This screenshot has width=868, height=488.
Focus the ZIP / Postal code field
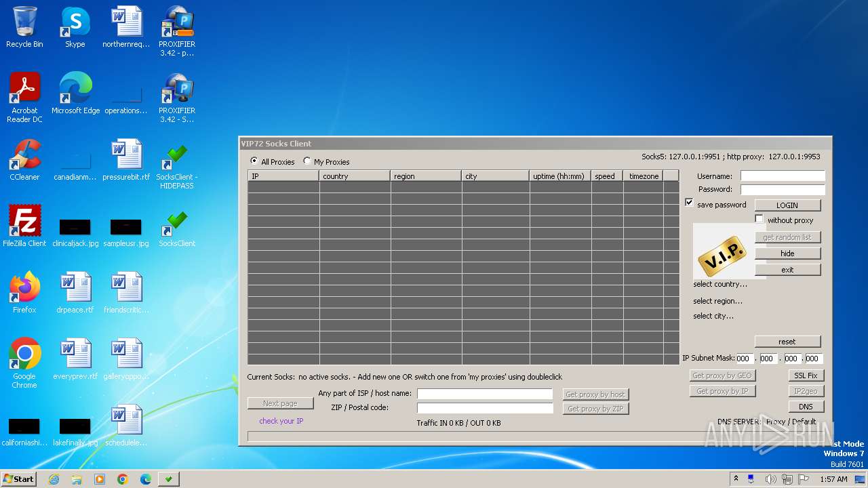click(x=485, y=407)
